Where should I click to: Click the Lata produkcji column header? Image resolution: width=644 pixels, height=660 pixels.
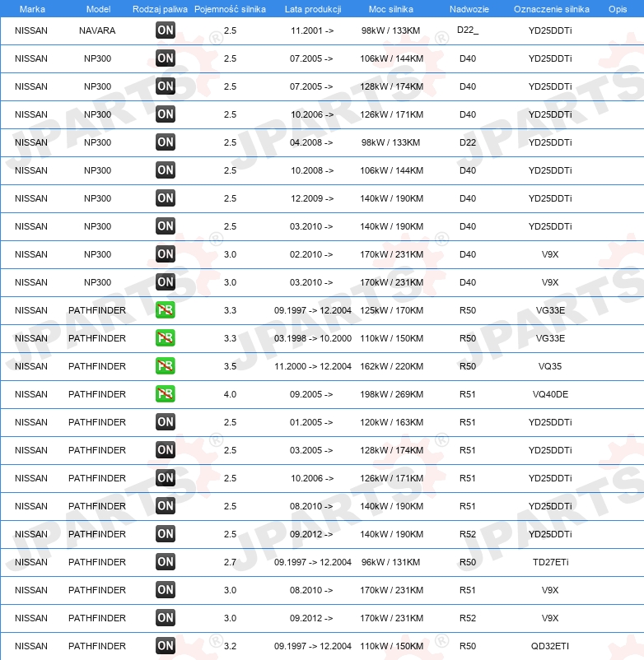pos(313,9)
